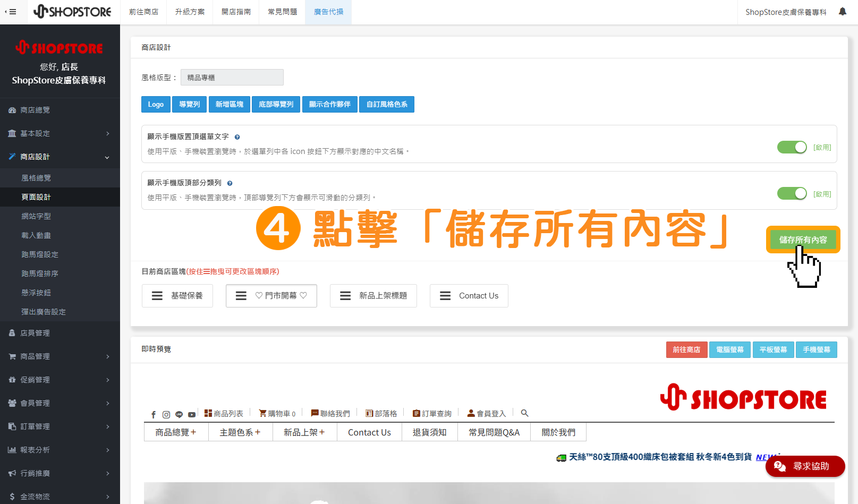The width and height of the screenshot is (858, 504).
Task: Select 風格總覽 submenu item
Action: pos(60,178)
